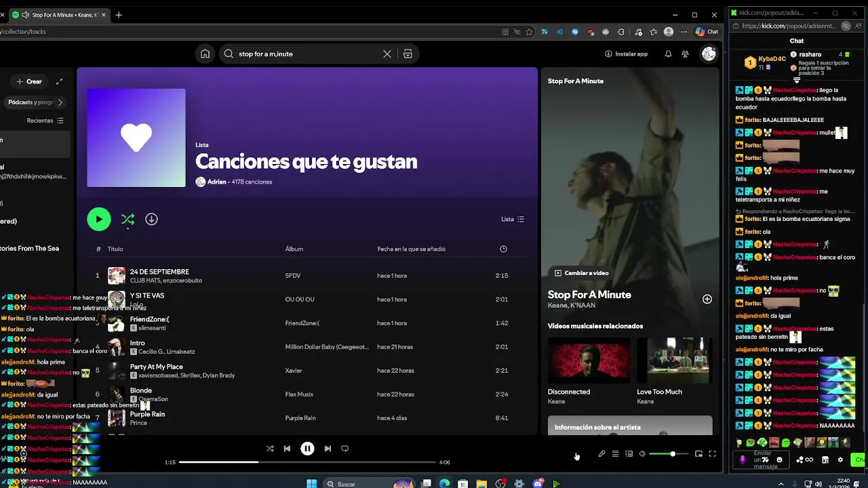This screenshot has width=868, height=488.
Task: Open Kick chat settings gear
Action: (840, 460)
